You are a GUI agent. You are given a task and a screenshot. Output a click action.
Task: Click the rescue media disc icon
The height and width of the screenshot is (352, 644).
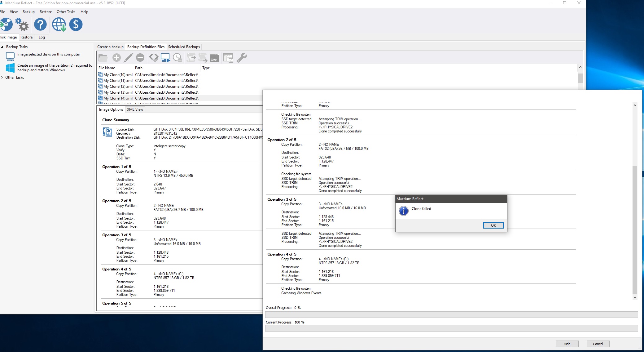(x=6, y=24)
